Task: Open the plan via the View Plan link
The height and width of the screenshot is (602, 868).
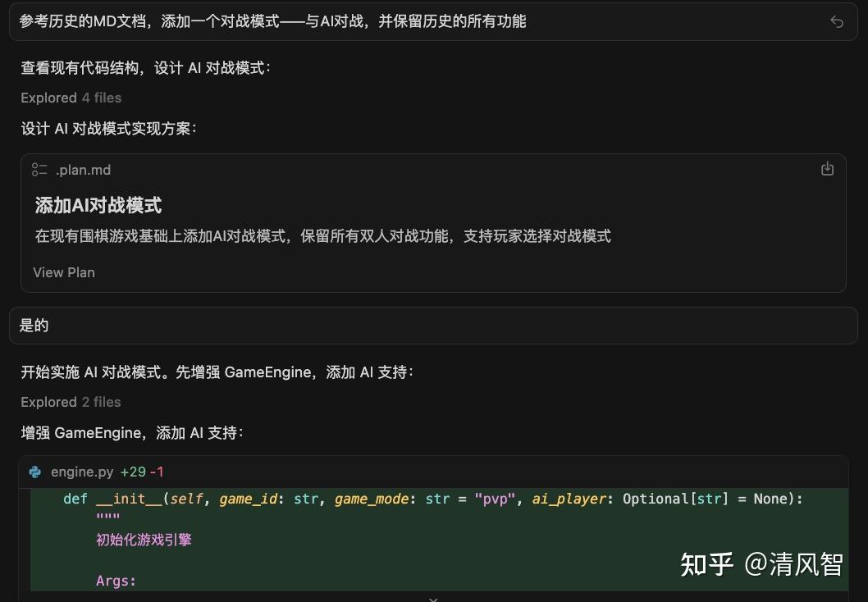Action: [63, 272]
